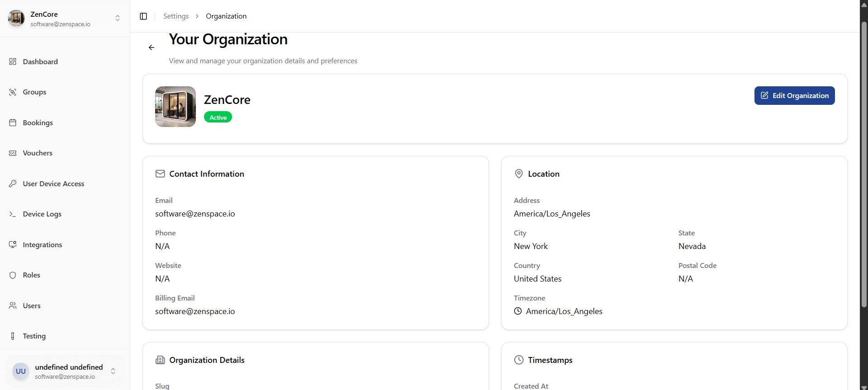Screen dimensions: 868x390
Task: Click the Your Organization page title
Action: [228, 39]
